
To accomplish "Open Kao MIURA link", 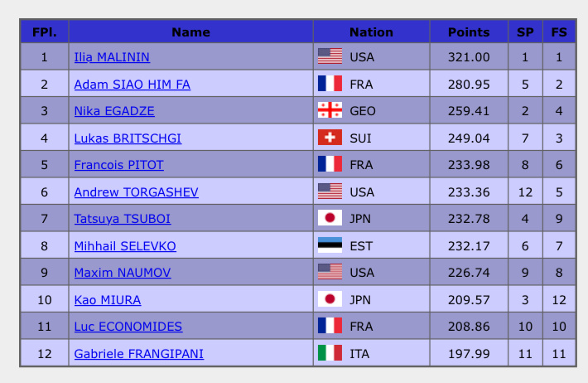I will (108, 300).
